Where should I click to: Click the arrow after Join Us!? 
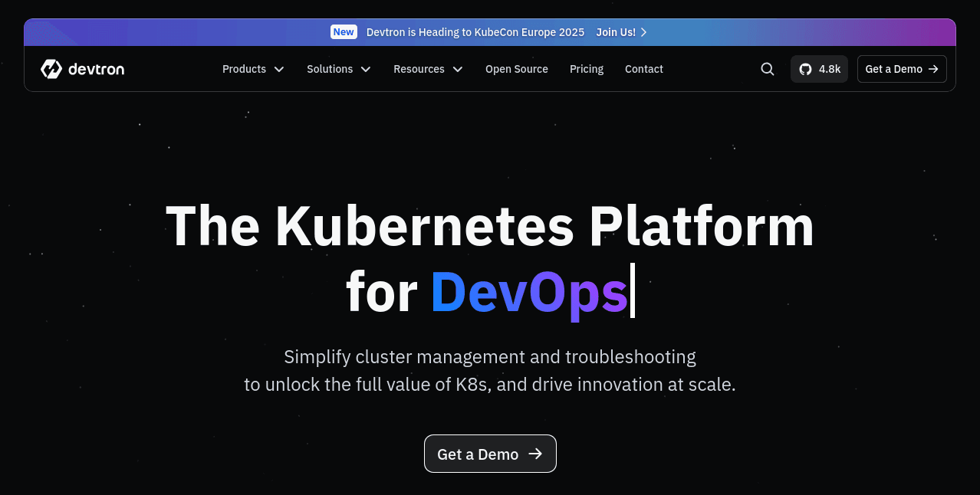[x=643, y=32]
